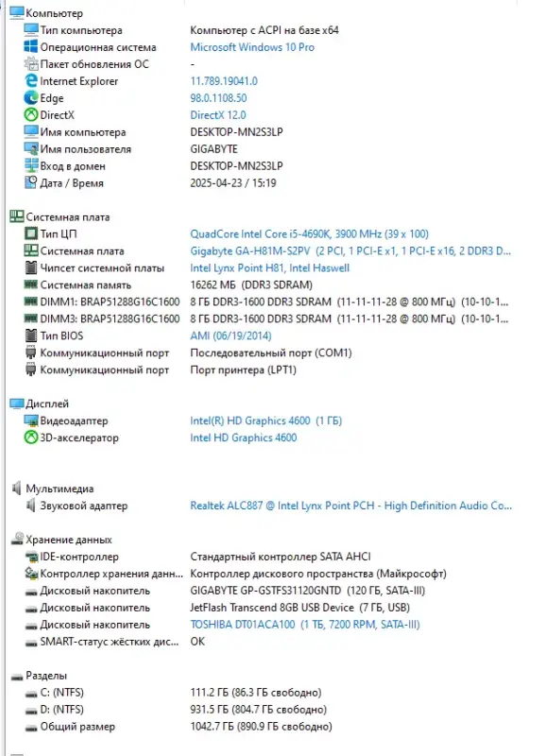This screenshot has height=756, width=545.
Task: Select the 2025-04-23 / 15:19 date value
Action: click(x=232, y=182)
